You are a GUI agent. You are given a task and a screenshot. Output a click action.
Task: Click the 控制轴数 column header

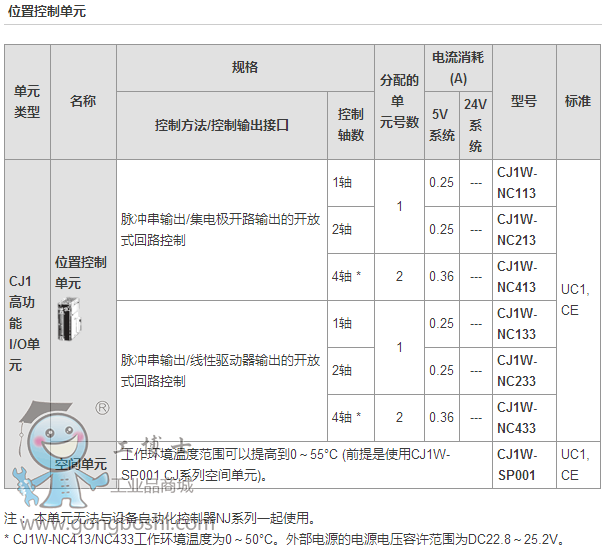point(351,125)
